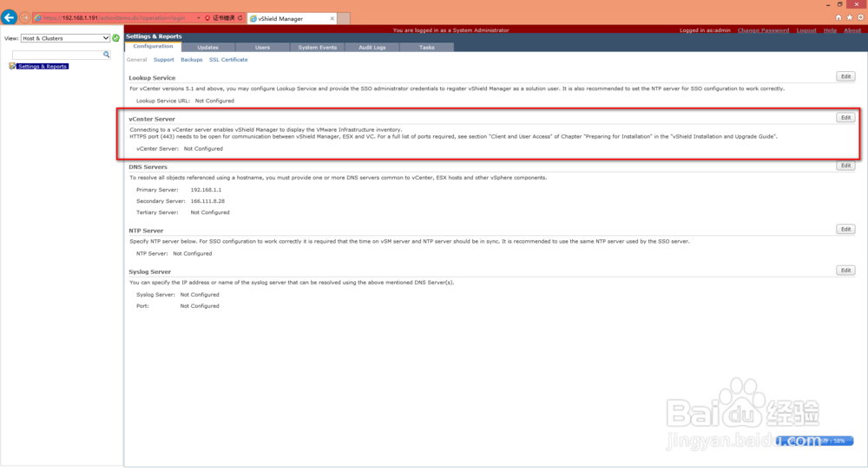Click the Lookup Service section heading
868x470 pixels.
pyautogui.click(x=152, y=78)
